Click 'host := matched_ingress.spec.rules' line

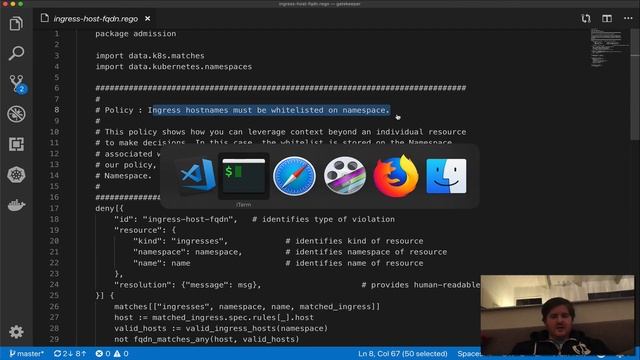214,318
